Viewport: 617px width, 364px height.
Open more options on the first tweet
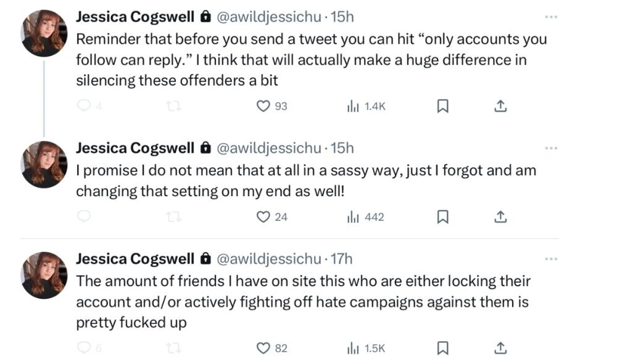pos(551,17)
